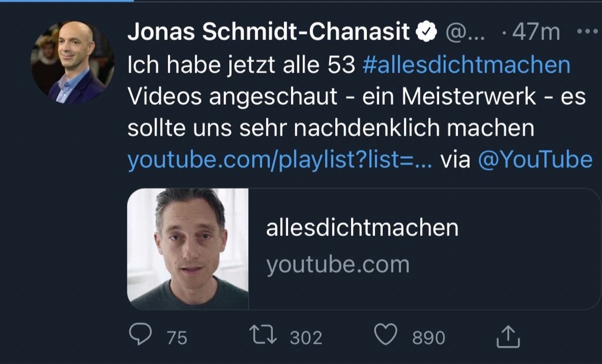Like the tweet with the heart icon
This screenshot has width=602, height=364.
coord(386,336)
